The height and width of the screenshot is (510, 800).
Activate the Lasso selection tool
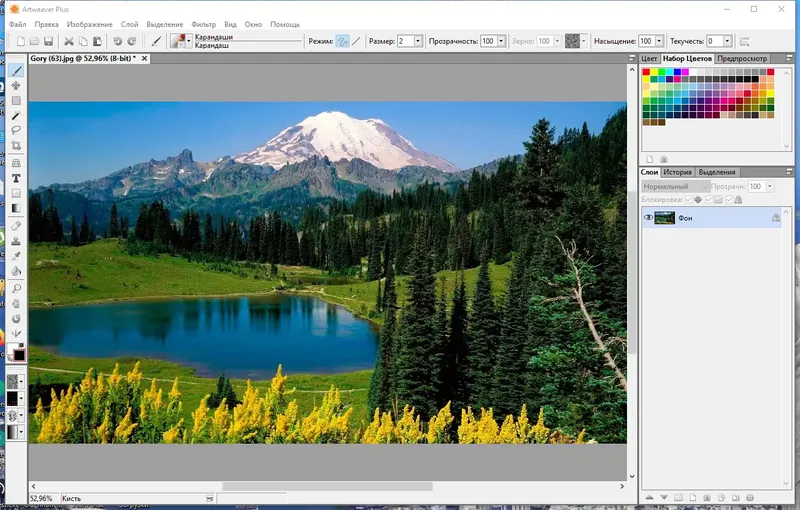pos(16,131)
